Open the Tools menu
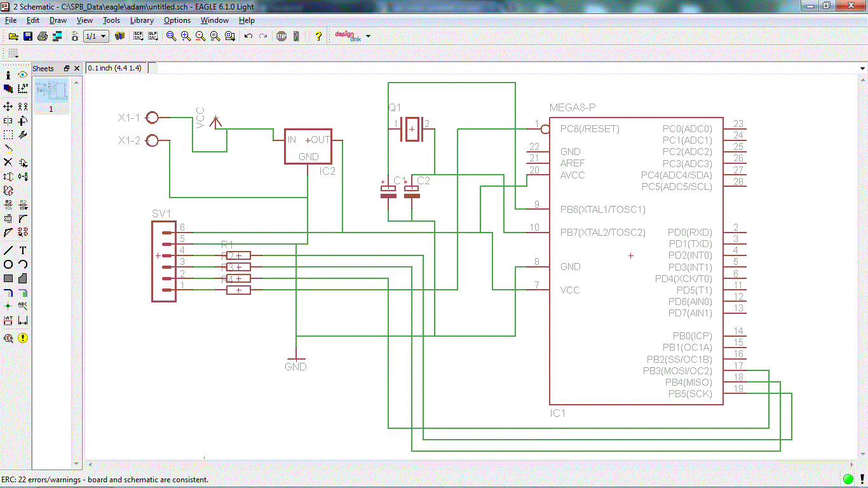 pyautogui.click(x=111, y=20)
